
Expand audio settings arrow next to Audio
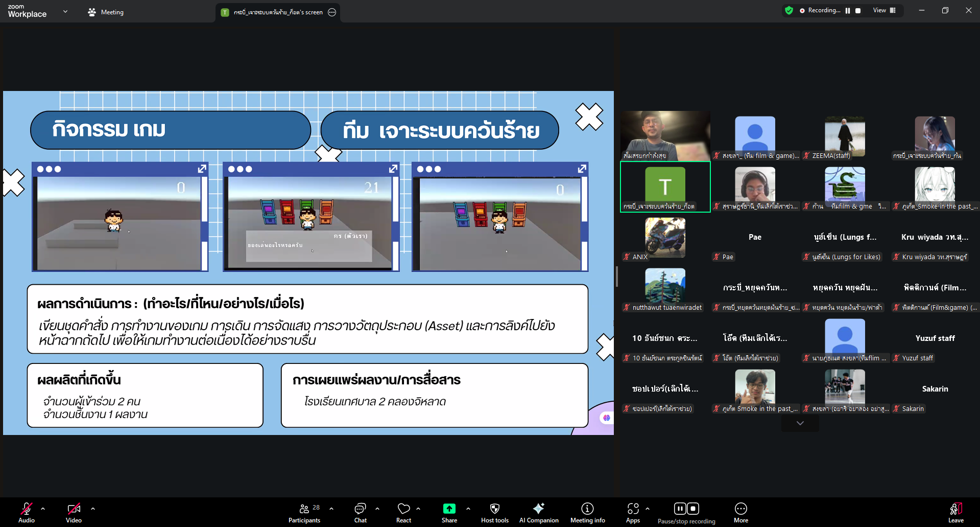point(43,509)
